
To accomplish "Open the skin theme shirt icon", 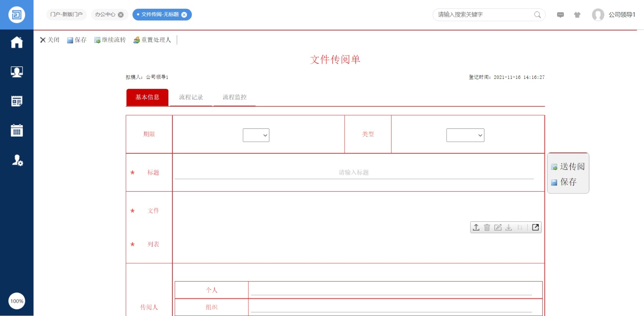I will pos(577,15).
